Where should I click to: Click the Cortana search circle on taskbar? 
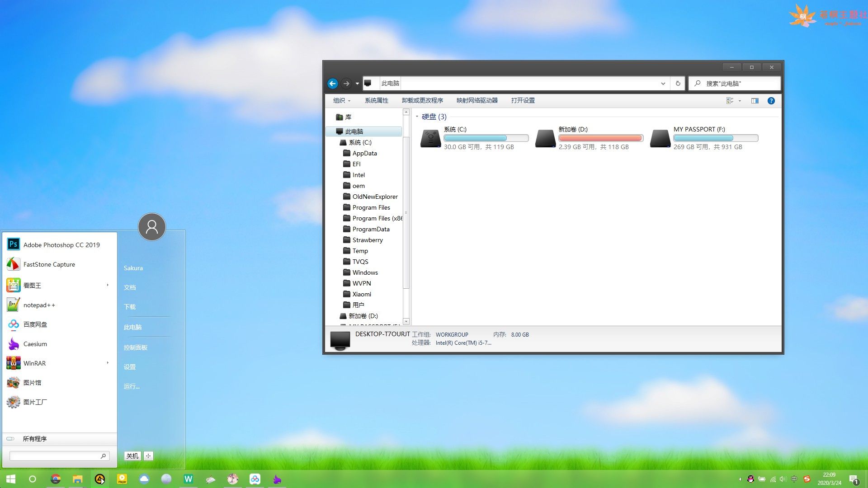tap(33, 479)
